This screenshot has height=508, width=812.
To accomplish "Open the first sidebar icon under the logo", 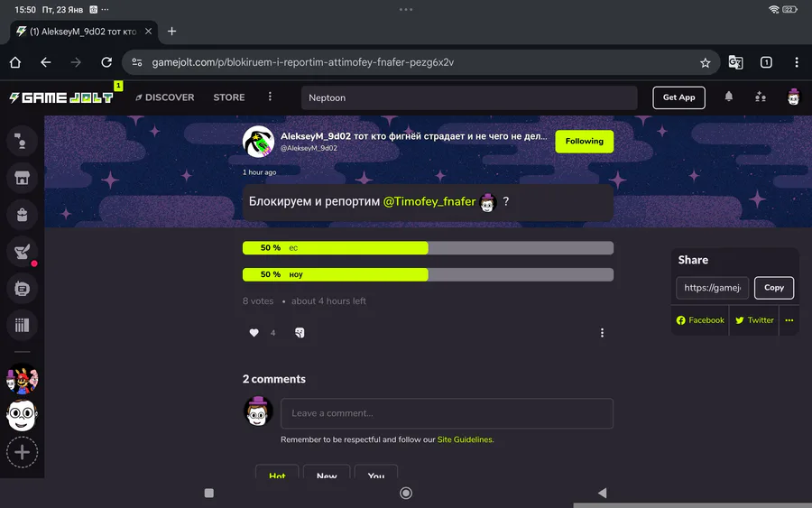I will point(22,141).
